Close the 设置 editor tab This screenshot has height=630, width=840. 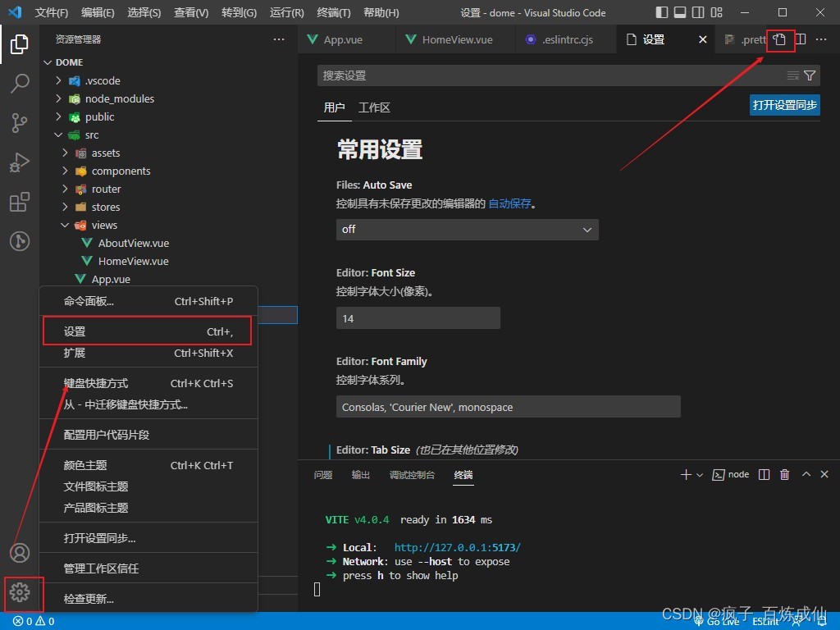703,39
